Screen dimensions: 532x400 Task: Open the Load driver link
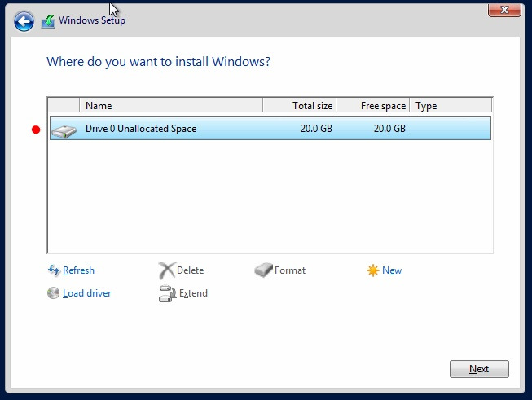[87, 293]
